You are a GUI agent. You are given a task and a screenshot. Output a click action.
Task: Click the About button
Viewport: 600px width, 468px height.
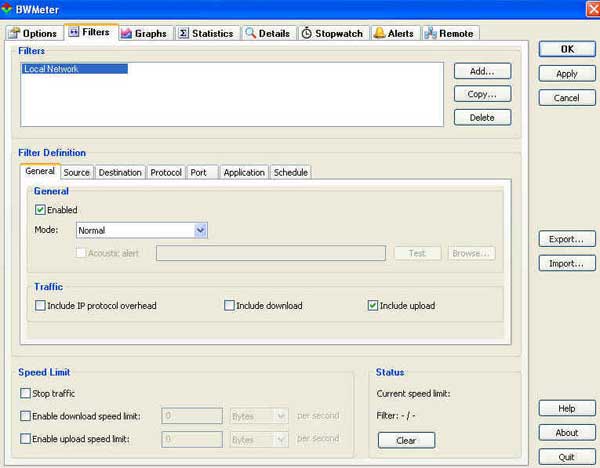click(567, 433)
